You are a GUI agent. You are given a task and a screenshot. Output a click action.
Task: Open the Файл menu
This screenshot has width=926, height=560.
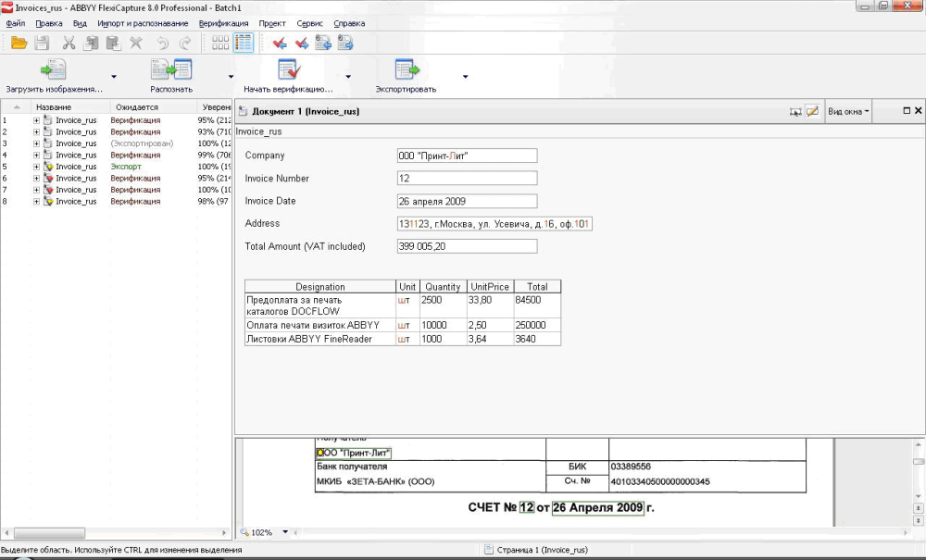(16, 24)
